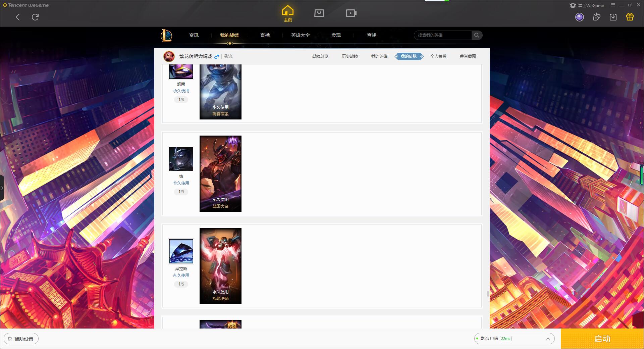Switch to 个人荣誉 section

pos(438,56)
